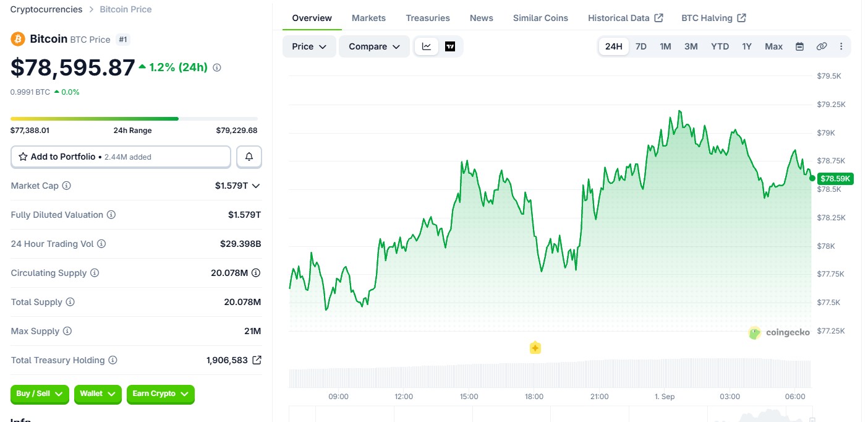This screenshot has width=868, height=422.
Task: Click the yellow event marker on chart
Action: pyautogui.click(x=535, y=348)
